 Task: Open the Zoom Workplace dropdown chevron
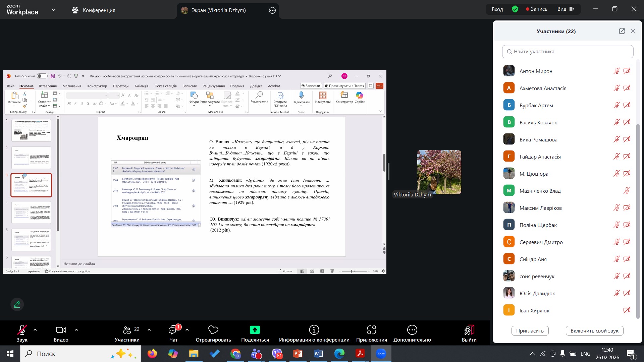[54, 10]
